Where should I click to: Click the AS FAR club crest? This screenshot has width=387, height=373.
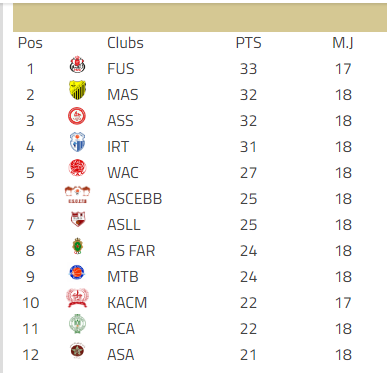[78, 246]
